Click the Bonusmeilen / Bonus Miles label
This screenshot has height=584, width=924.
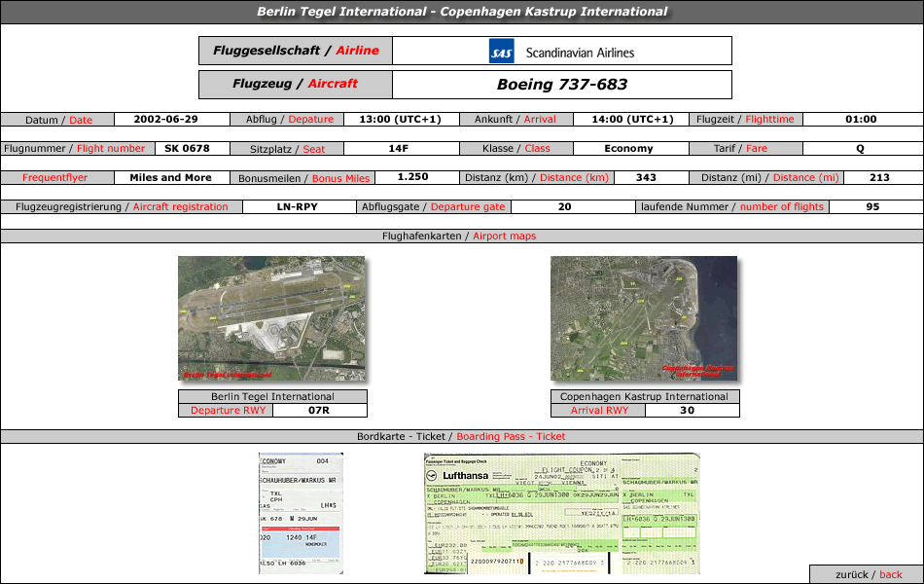[x=303, y=178]
